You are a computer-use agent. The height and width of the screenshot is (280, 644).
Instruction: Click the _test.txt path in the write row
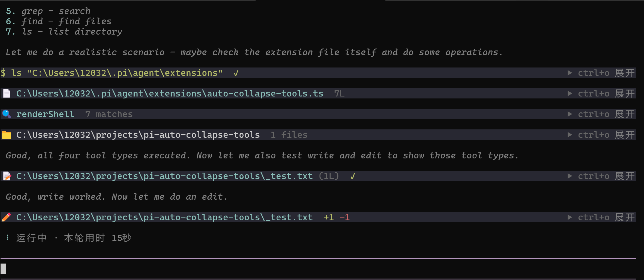click(164, 176)
